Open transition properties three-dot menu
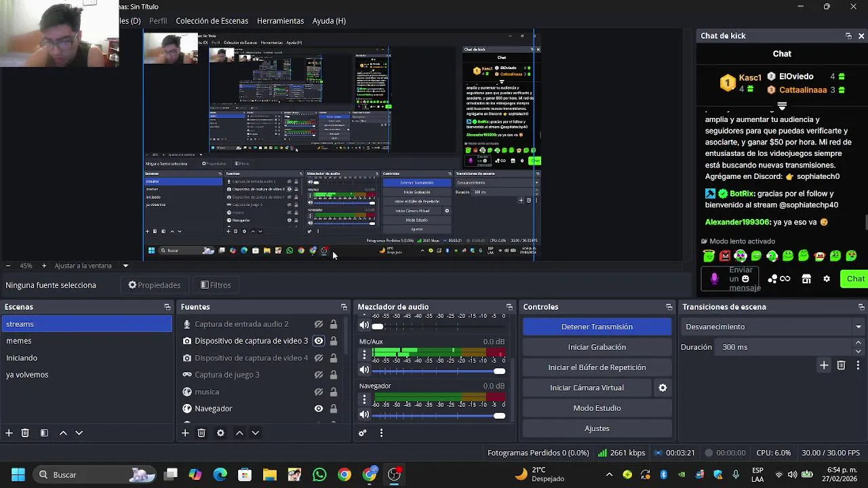The height and width of the screenshot is (488, 868). tap(858, 365)
